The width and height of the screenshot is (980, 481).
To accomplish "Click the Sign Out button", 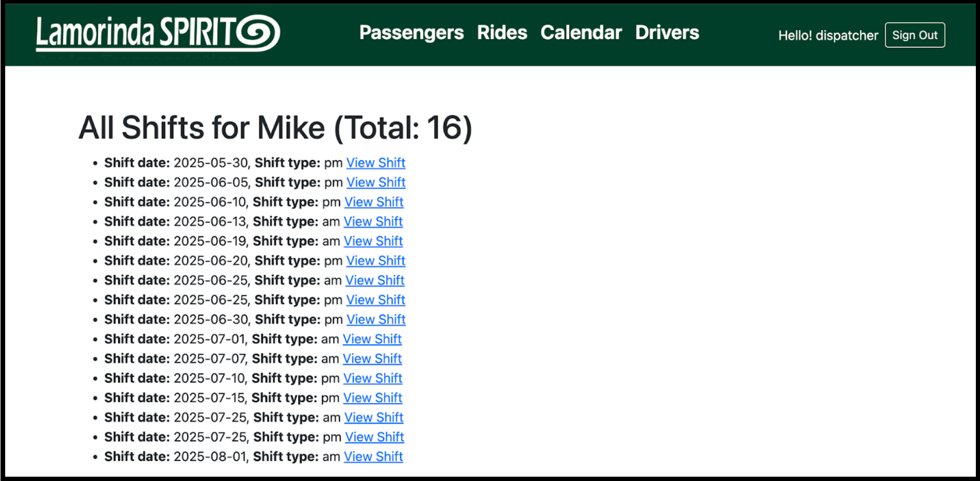I will [915, 35].
